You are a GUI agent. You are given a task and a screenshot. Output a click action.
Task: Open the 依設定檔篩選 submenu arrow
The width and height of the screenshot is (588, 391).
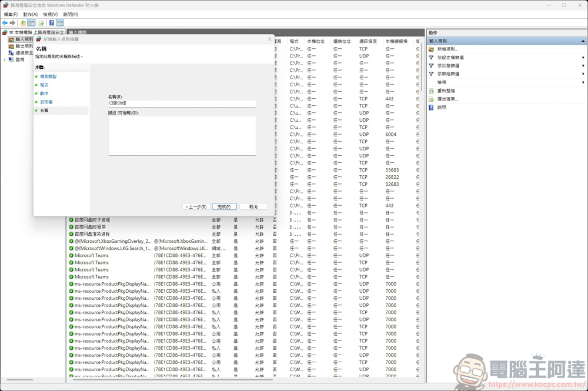(583, 57)
